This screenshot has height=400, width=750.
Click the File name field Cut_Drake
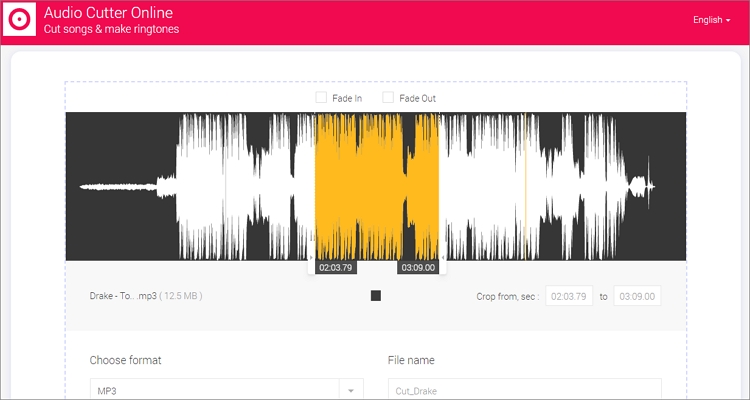coord(525,390)
